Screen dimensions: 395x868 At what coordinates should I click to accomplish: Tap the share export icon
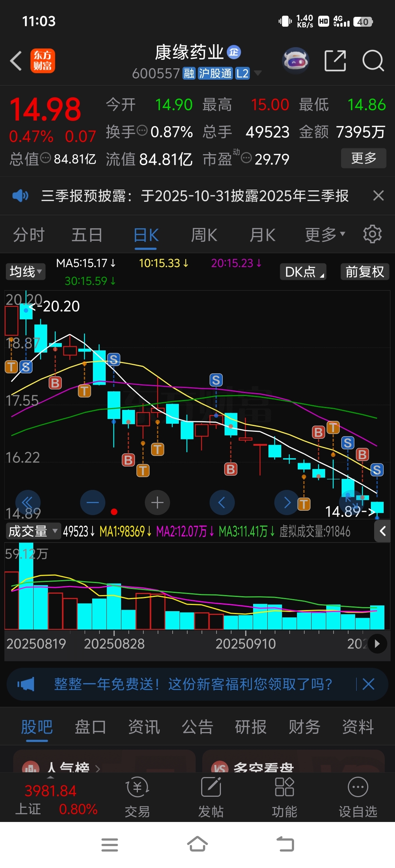(335, 61)
